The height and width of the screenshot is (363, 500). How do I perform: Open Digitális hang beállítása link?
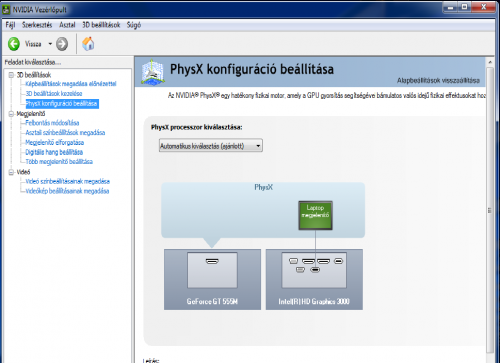click(x=54, y=152)
